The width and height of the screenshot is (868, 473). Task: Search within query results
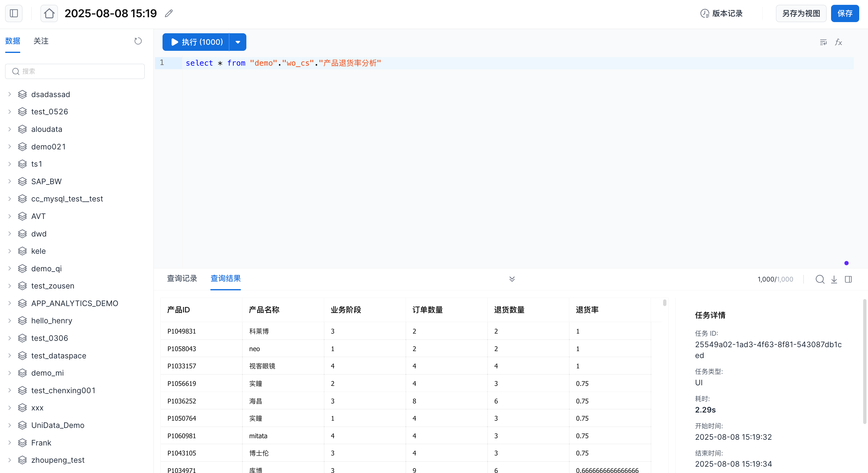point(820,279)
